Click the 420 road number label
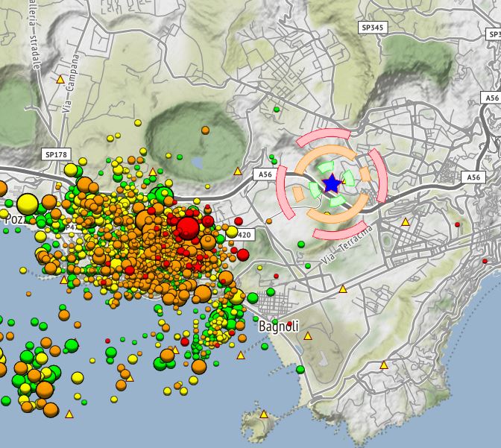 click(x=245, y=235)
